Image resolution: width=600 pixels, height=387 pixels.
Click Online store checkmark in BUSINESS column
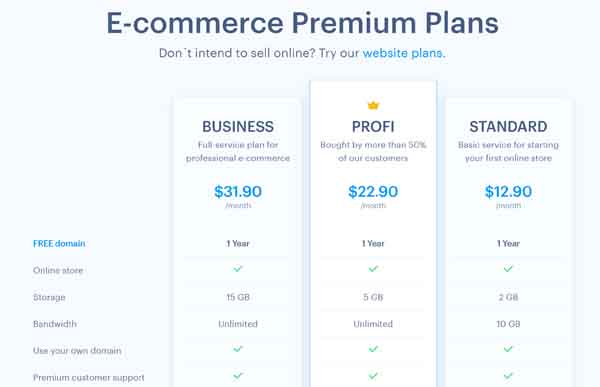[238, 269]
